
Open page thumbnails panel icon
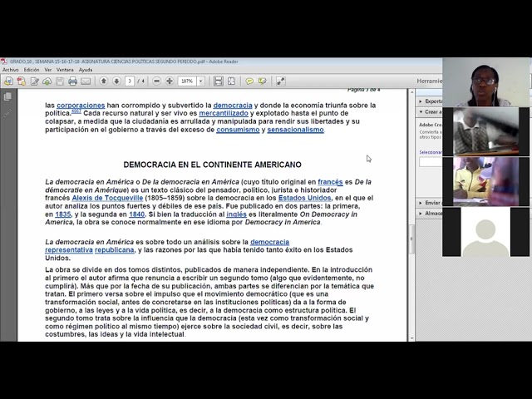7,96
